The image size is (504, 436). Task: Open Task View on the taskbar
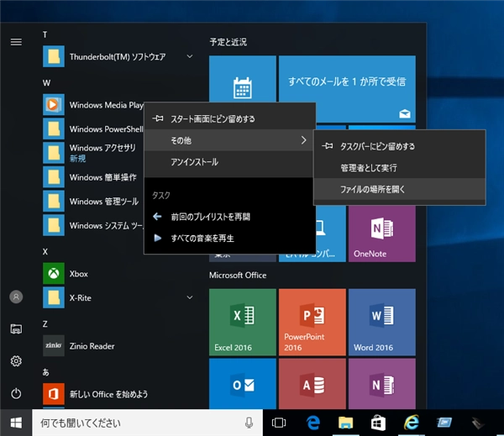pos(279,423)
